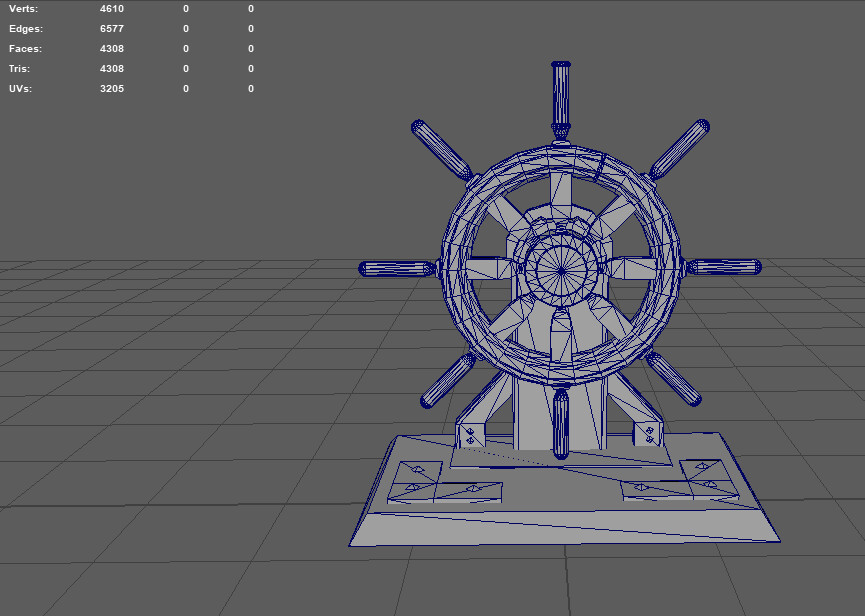Click the Tris count label

point(19,68)
